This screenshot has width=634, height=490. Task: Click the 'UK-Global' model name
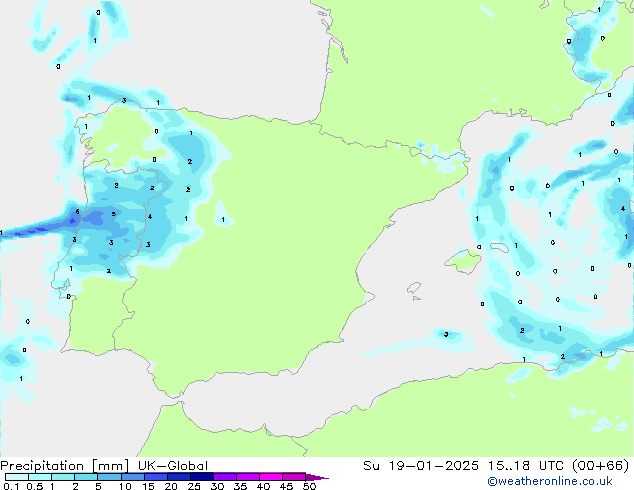tap(173, 466)
